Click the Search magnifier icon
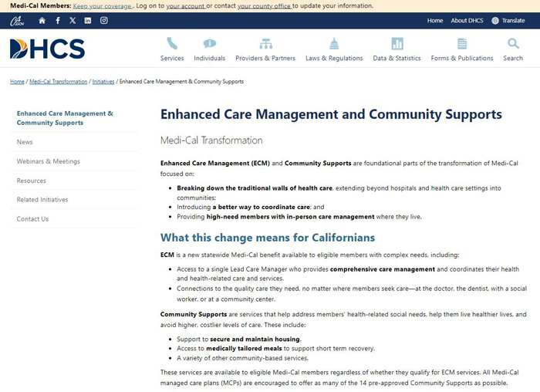Image resolution: width=540 pixels, height=392 pixels. click(513, 44)
